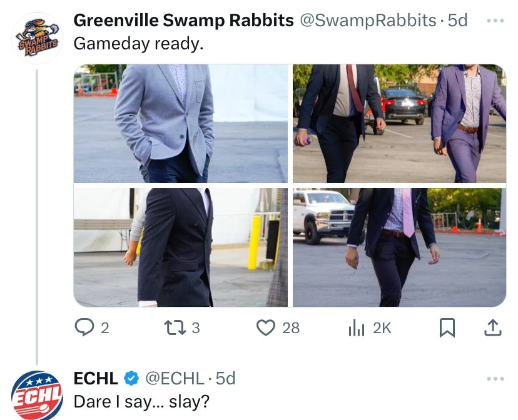Share the tweet using the upload arrow icon
Viewport: 518px width, 420px height.
493,327
